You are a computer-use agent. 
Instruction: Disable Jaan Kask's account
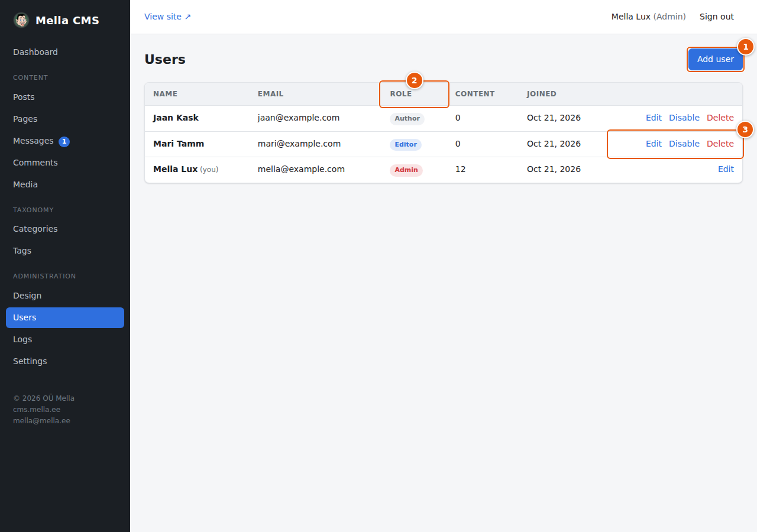[684, 118]
